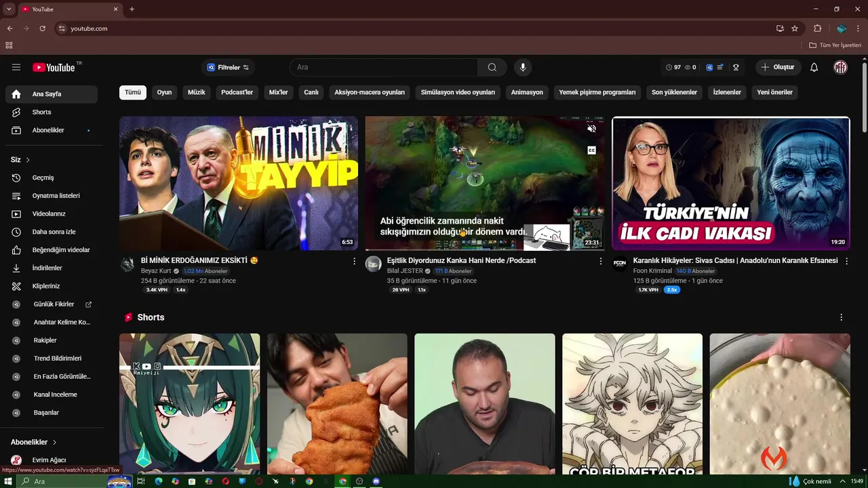Image resolution: width=868 pixels, height=488 pixels.
Task: Click the YouTube logo
Action: tap(54, 67)
